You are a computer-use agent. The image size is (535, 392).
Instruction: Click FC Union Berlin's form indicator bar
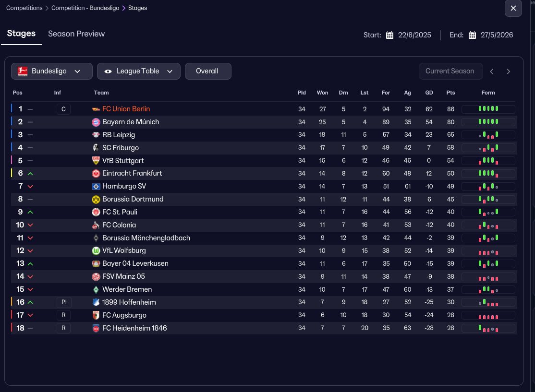point(488,109)
